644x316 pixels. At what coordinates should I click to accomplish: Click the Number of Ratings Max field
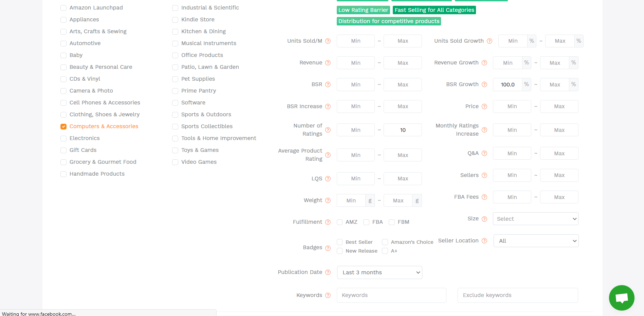click(403, 130)
